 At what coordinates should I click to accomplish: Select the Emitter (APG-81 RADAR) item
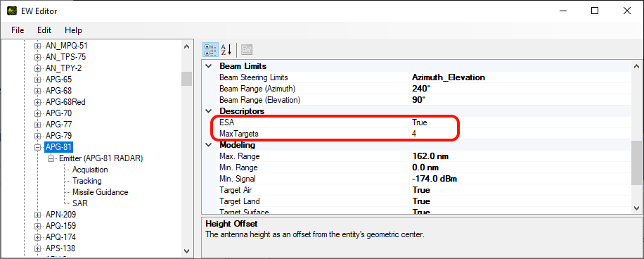click(x=101, y=158)
